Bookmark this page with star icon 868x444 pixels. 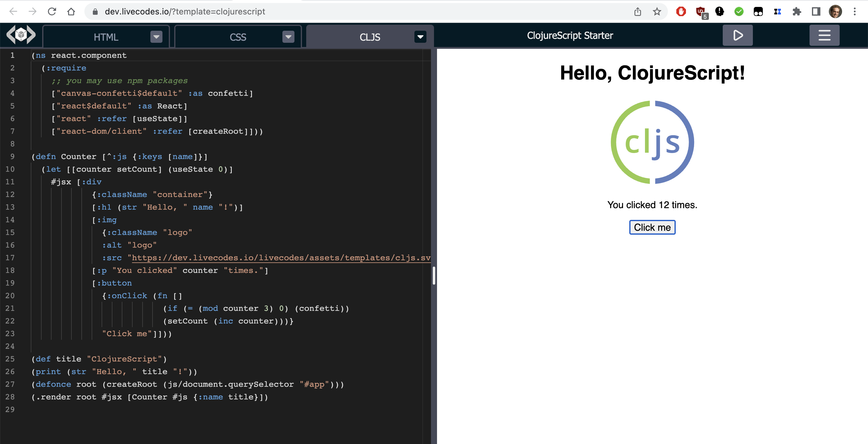coord(657,11)
